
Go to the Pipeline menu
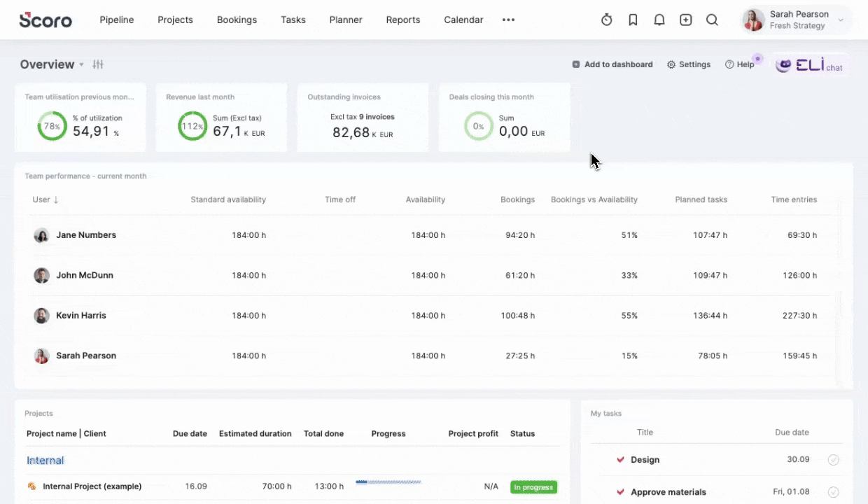pyautogui.click(x=117, y=20)
